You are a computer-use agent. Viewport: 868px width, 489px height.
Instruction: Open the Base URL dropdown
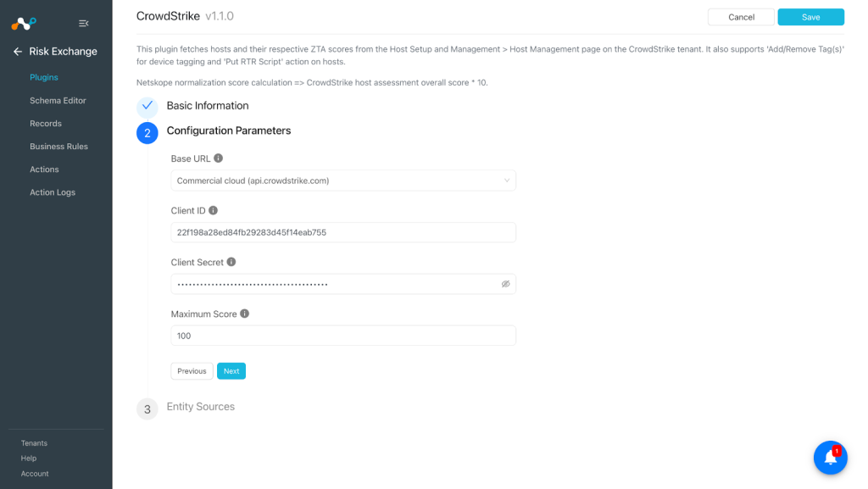tap(343, 181)
